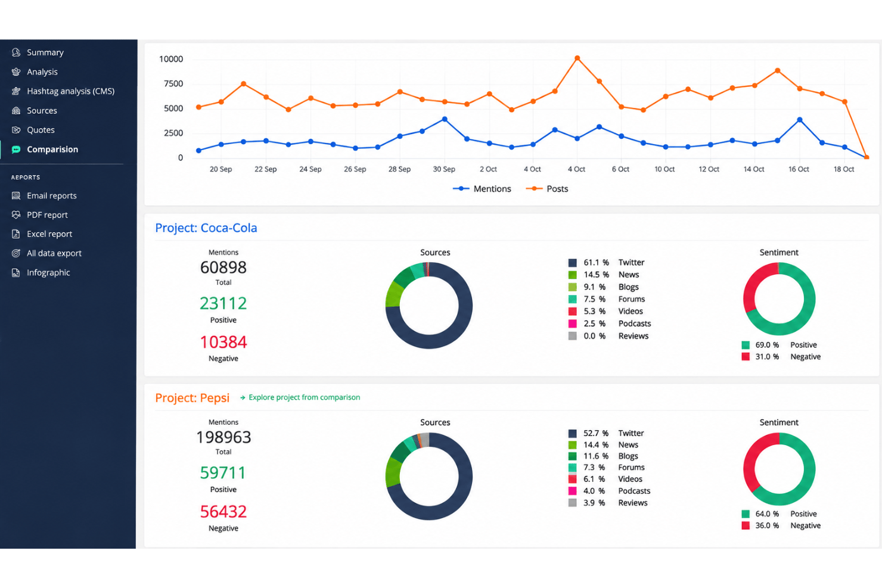Click Coca-Cola Twitter 61.1 % color swatch

[x=572, y=263]
